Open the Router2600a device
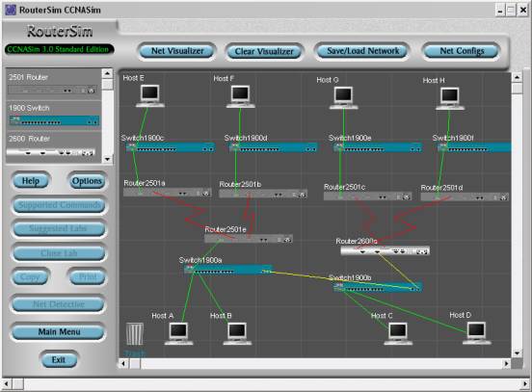Viewport: 532px width, 392px height. click(386, 251)
